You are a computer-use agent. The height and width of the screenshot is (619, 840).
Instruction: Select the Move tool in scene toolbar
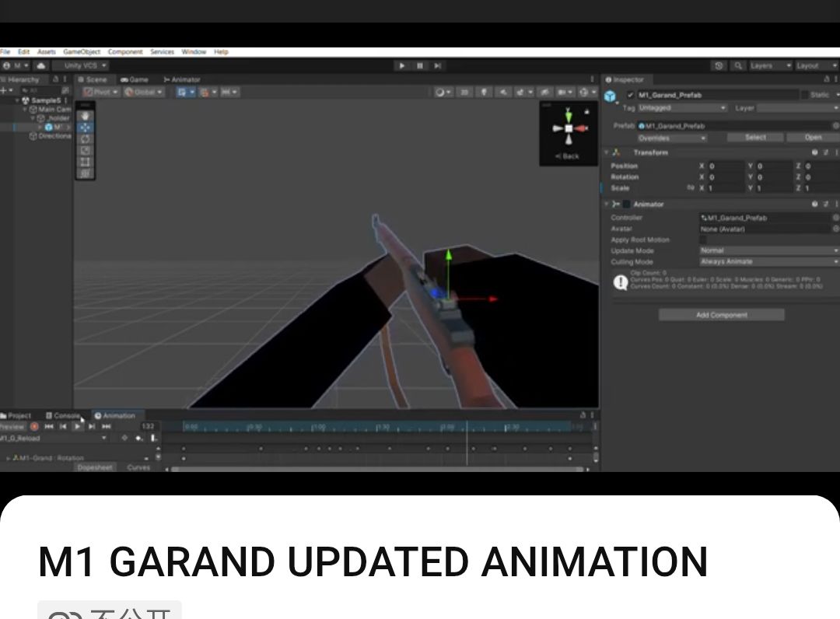tap(86, 128)
